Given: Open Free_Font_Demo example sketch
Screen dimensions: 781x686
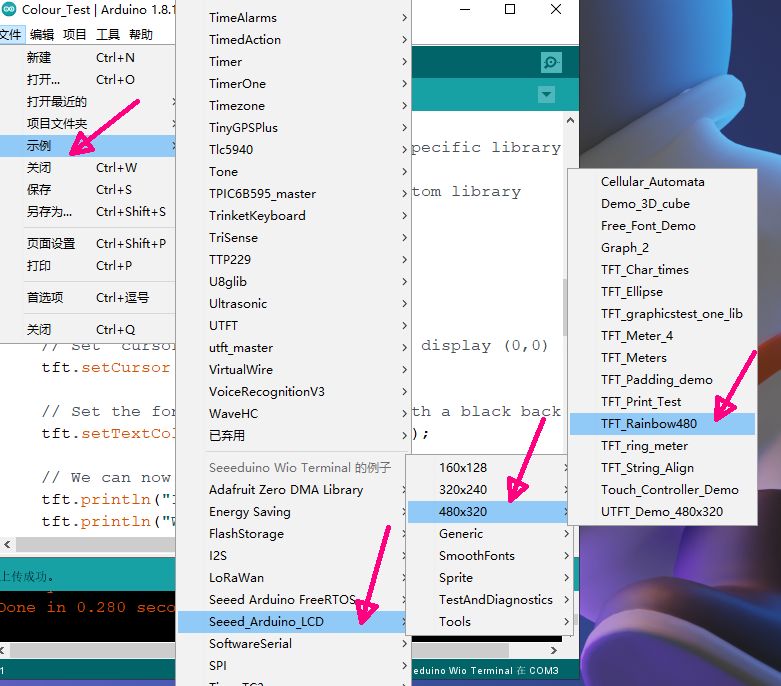Looking at the screenshot, I should click(x=662, y=226).
